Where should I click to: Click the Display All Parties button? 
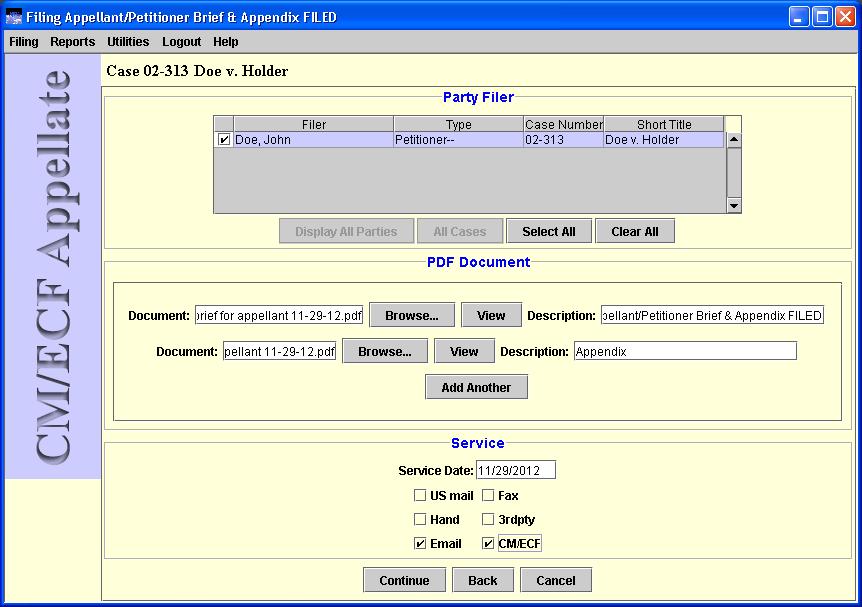pos(346,231)
